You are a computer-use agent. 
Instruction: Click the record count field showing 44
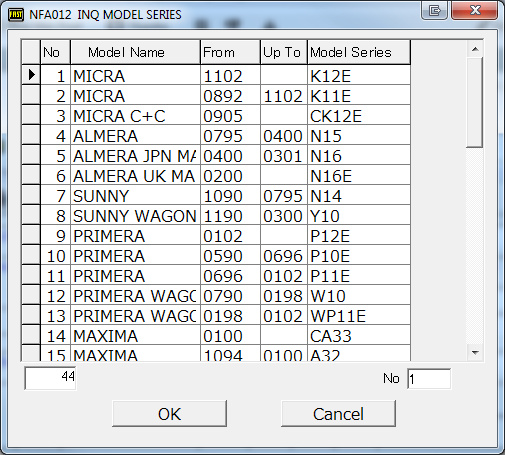pos(50,378)
